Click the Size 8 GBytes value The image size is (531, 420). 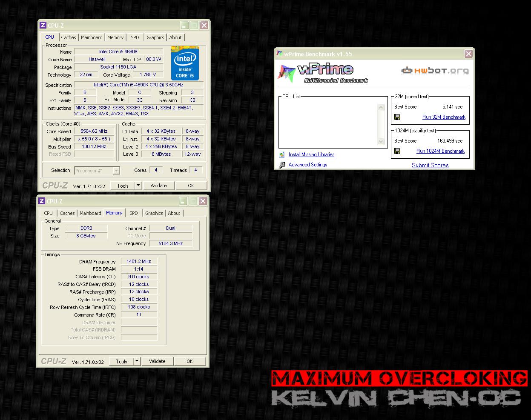(x=86, y=236)
